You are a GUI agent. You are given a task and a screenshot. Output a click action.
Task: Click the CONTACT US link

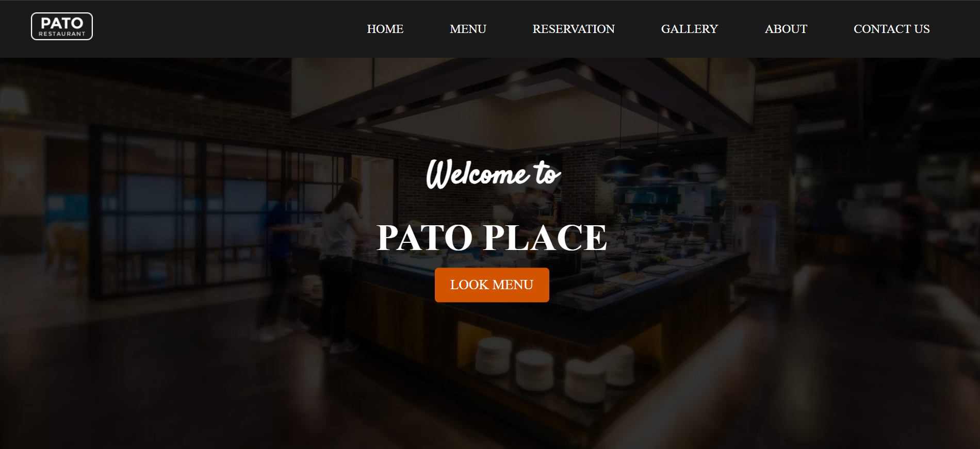[891, 29]
